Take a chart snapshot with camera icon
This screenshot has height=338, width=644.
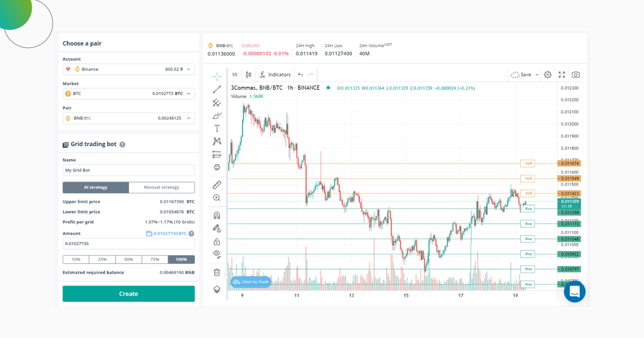[x=575, y=75]
